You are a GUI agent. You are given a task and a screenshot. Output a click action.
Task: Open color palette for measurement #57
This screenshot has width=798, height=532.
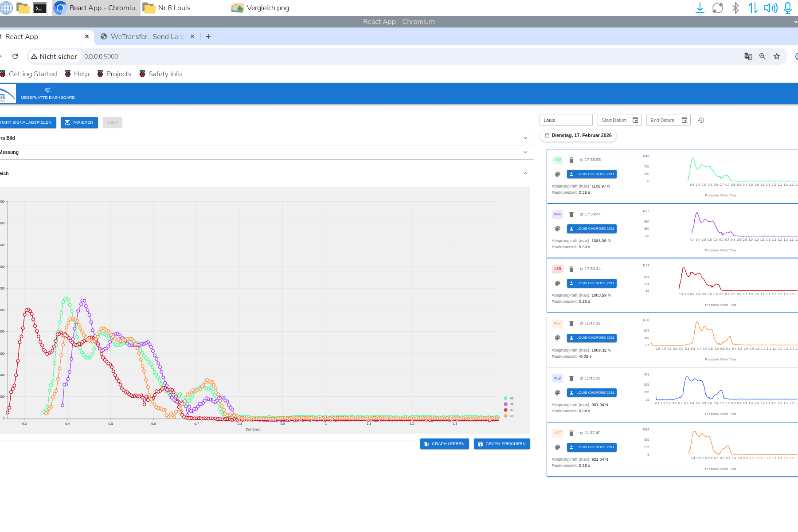click(558, 338)
